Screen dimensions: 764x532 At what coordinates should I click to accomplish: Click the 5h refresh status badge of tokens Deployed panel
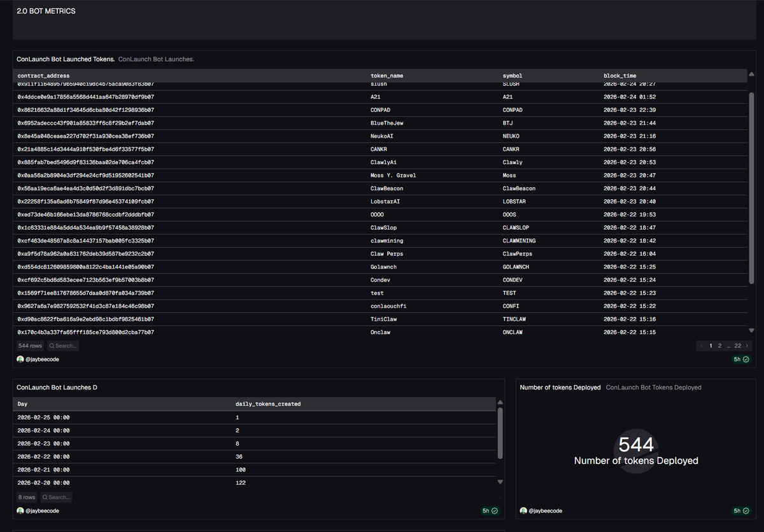click(742, 511)
